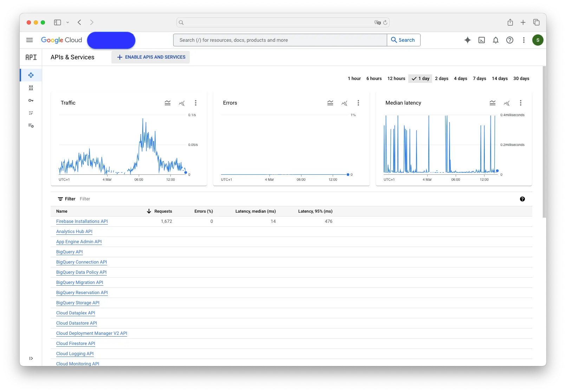Click the Filter list icon
The width and height of the screenshot is (566, 392).
tap(60, 199)
